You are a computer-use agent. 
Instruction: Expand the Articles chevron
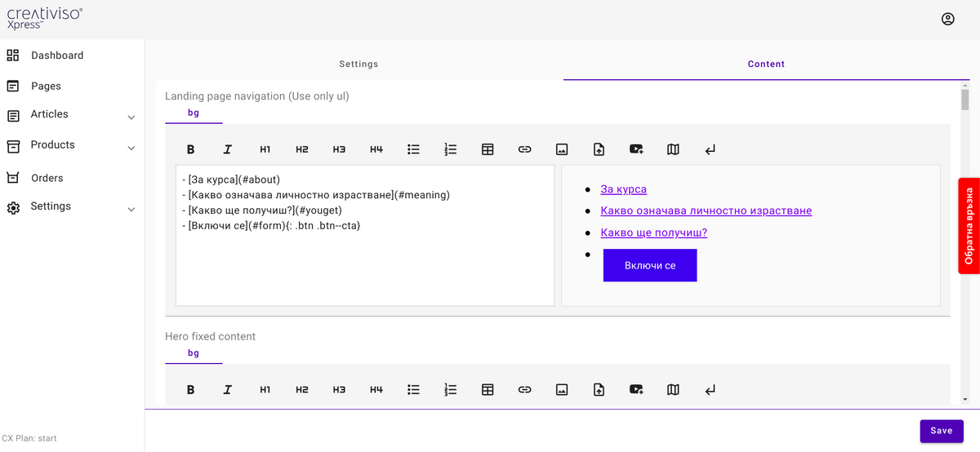pos(131,117)
